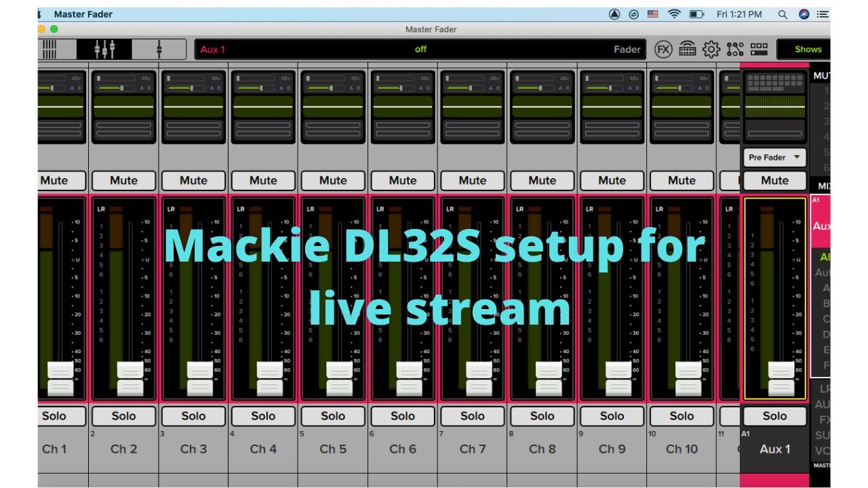The image size is (868, 488).
Task: Select the highlighted Aux mix in sidebar
Action: coord(821,221)
